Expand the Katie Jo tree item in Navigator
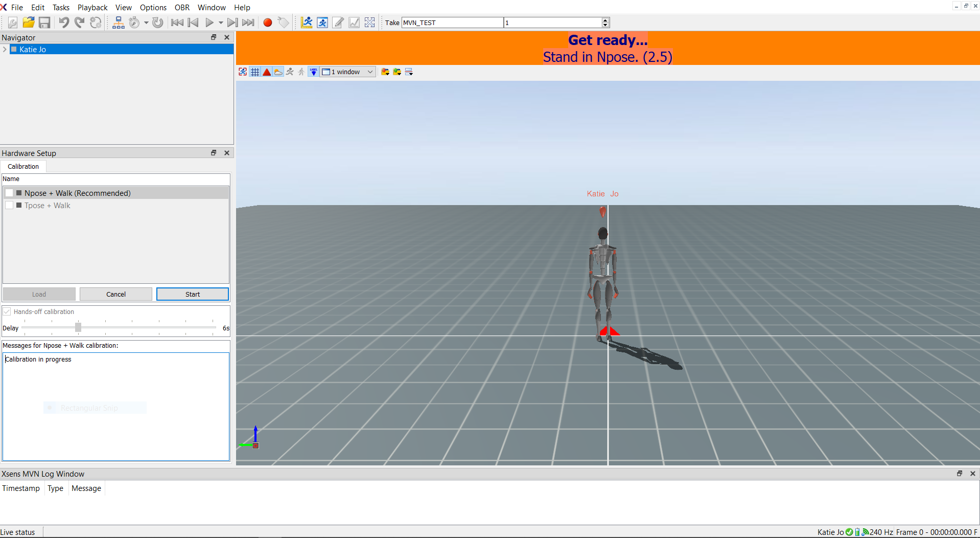980x538 pixels. (5, 49)
